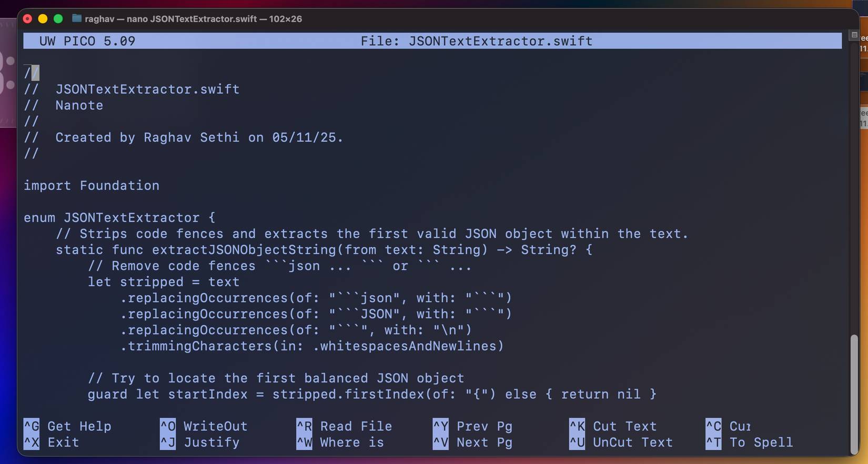Click the ^U UnCut Text shortcut
The height and width of the screenshot is (464, 868).
(x=621, y=442)
